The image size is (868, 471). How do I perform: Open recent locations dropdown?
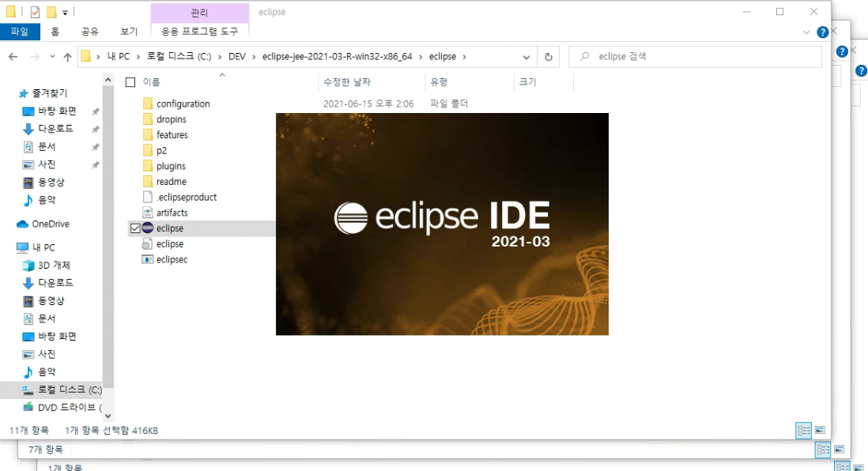point(52,56)
